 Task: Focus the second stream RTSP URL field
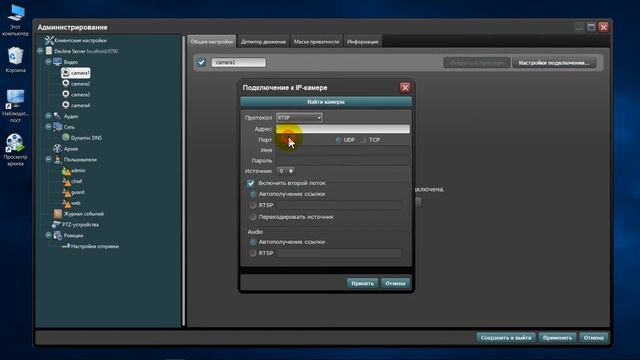338,205
